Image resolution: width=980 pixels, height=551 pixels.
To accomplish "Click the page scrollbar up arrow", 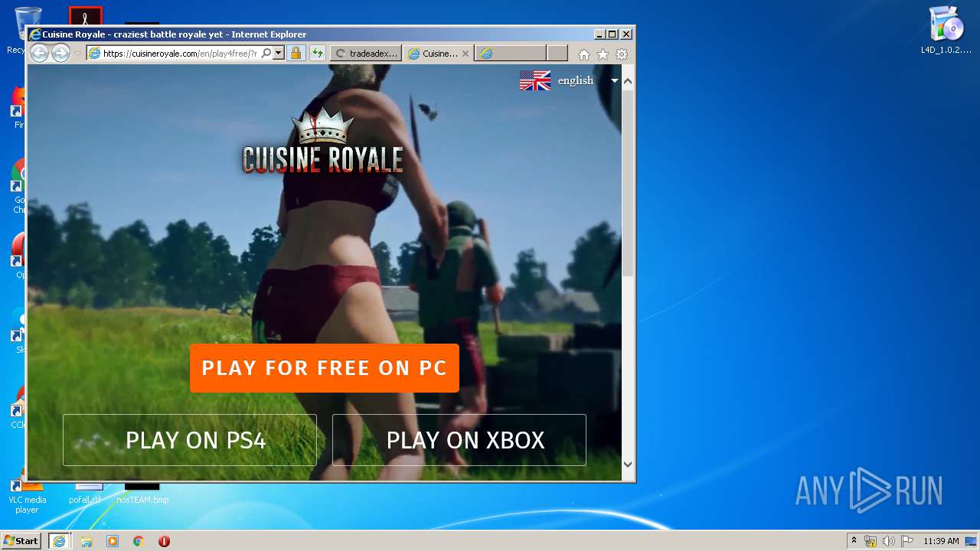I will 628,80.
